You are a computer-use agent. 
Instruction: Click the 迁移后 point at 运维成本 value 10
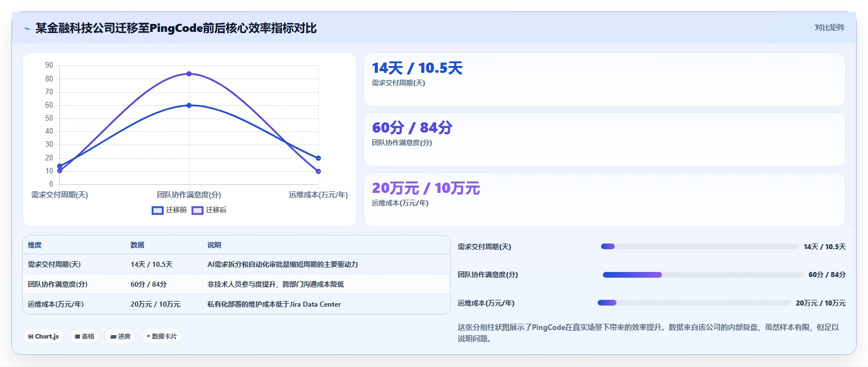(x=318, y=171)
